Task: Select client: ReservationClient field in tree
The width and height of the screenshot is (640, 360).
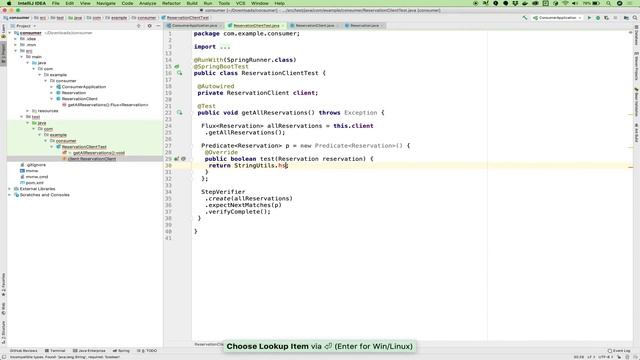Action: [x=91, y=159]
